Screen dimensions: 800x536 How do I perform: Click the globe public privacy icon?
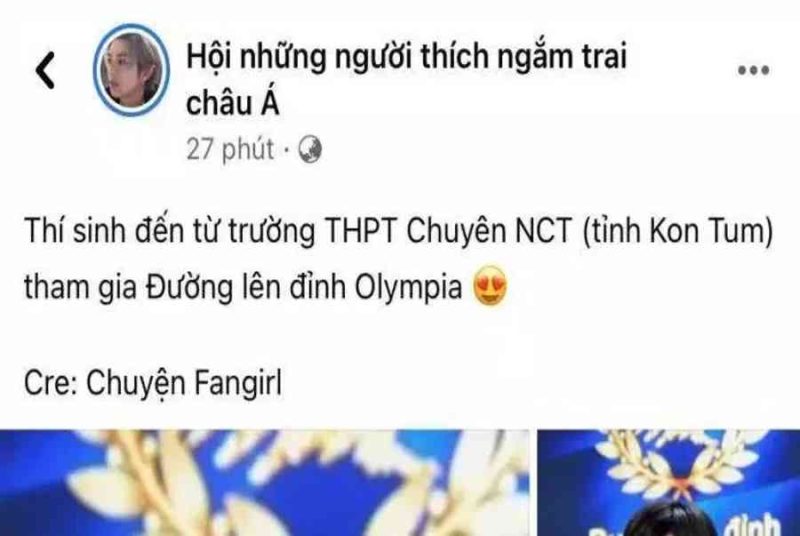point(310,149)
